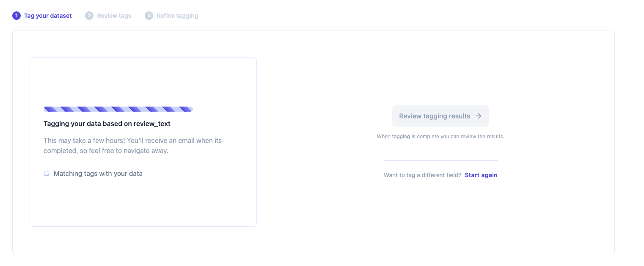Click the loading spinner beside Matching tags

(x=47, y=173)
